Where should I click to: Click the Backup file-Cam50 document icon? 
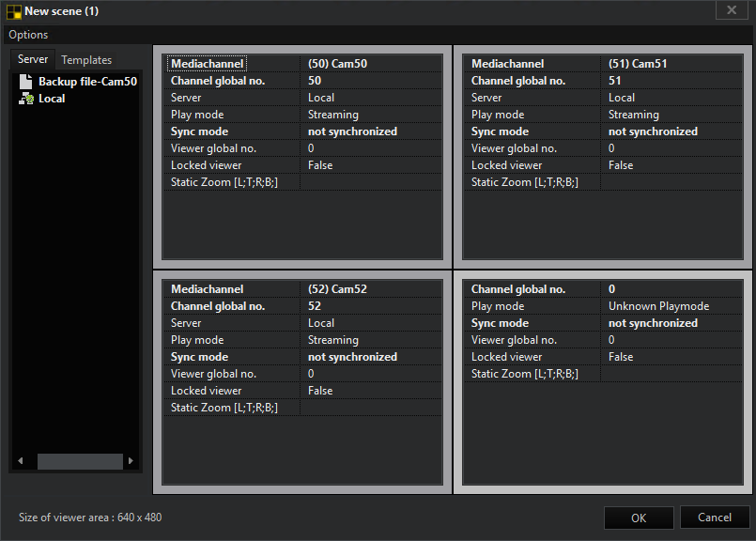pos(25,82)
